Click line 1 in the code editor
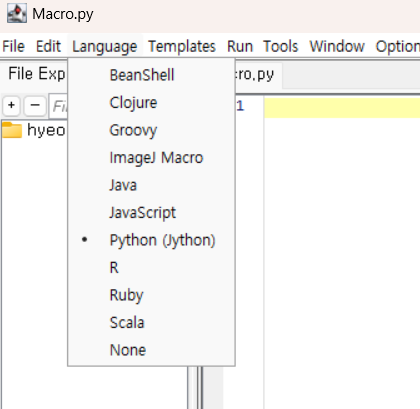Viewport: 420px width, 409px height. point(342,108)
